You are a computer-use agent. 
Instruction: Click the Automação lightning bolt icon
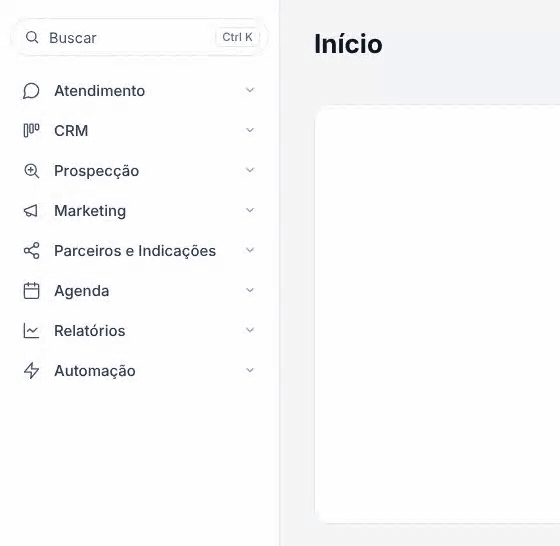tap(31, 370)
